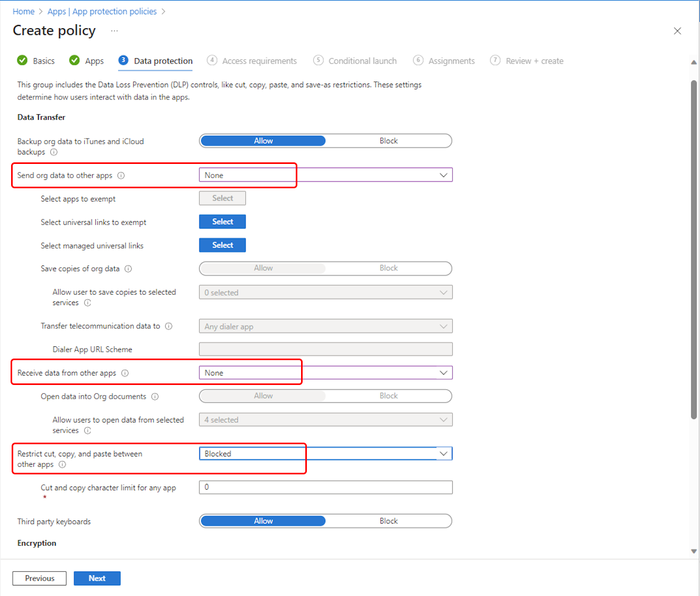
Task: Open the 0 selected services dropdown
Action: (325, 292)
